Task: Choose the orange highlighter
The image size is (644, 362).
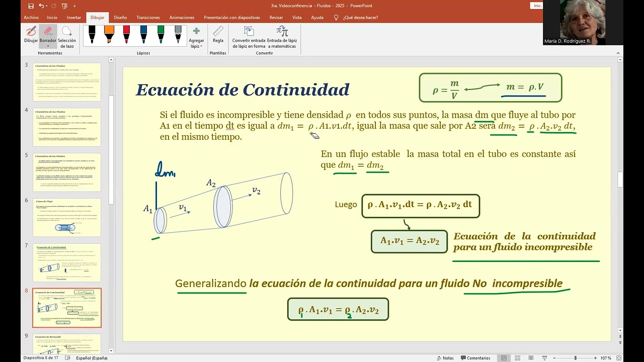Action: pos(109,35)
